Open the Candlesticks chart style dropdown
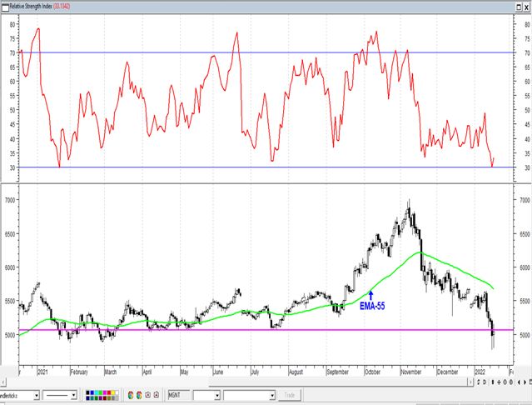 click(37, 396)
